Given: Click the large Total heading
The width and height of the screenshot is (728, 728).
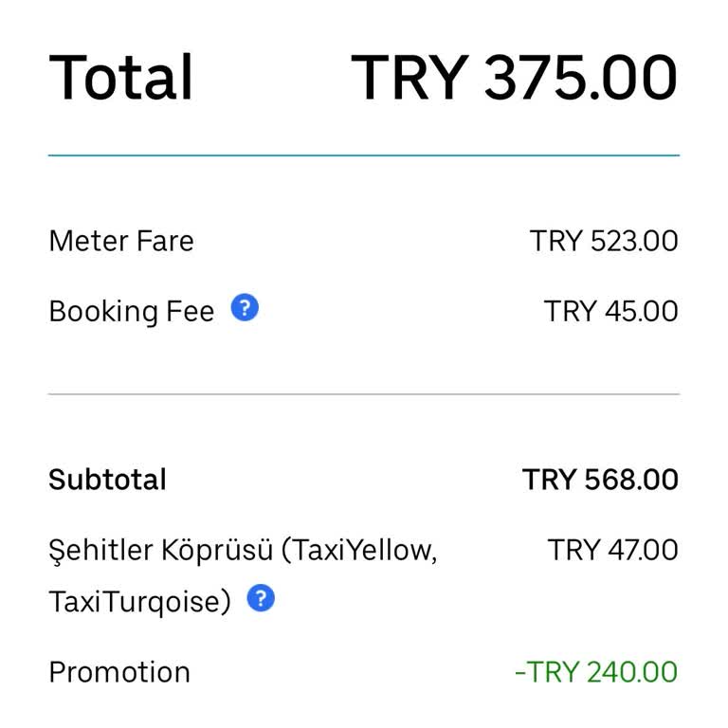Looking at the screenshot, I should (x=121, y=78).
